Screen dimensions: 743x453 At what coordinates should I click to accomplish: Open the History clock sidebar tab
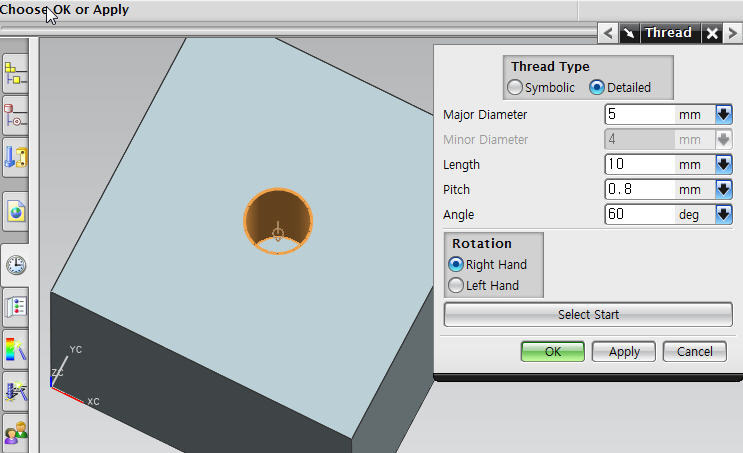pos(16,264)
